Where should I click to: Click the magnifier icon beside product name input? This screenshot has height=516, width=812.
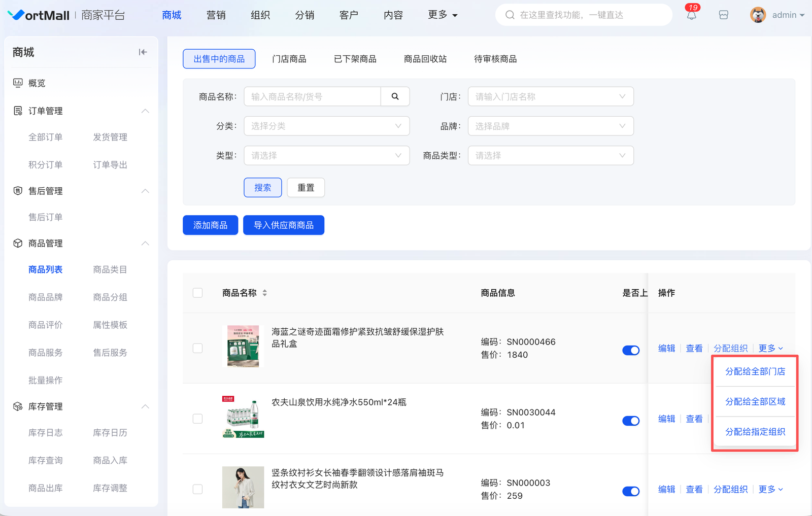click(x=395, y=96)
